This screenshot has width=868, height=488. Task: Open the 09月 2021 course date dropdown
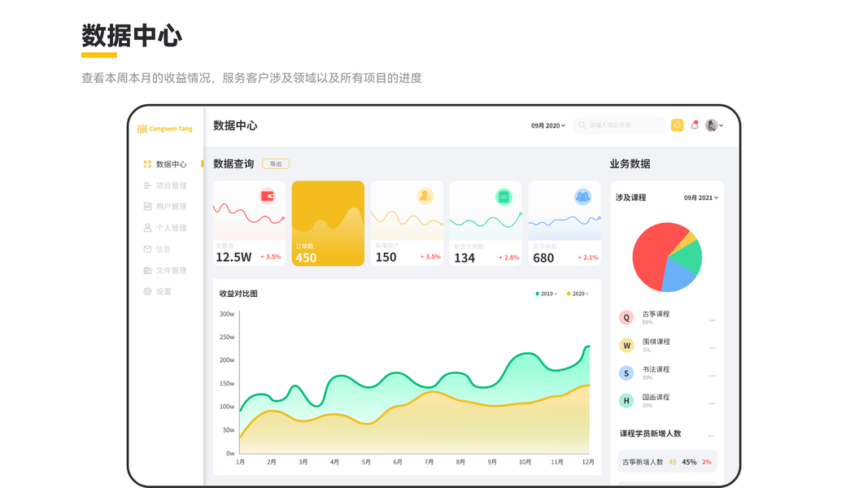coord(700,198)
